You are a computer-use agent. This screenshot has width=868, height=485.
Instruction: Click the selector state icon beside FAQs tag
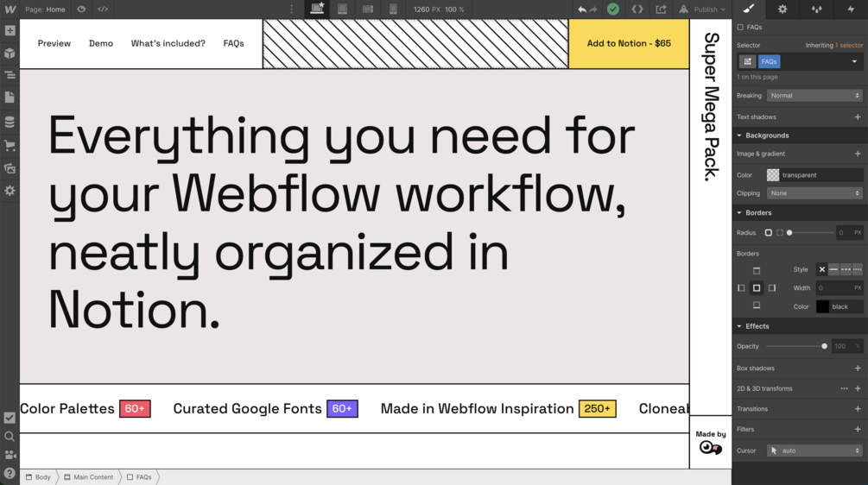tap(747, 61)
